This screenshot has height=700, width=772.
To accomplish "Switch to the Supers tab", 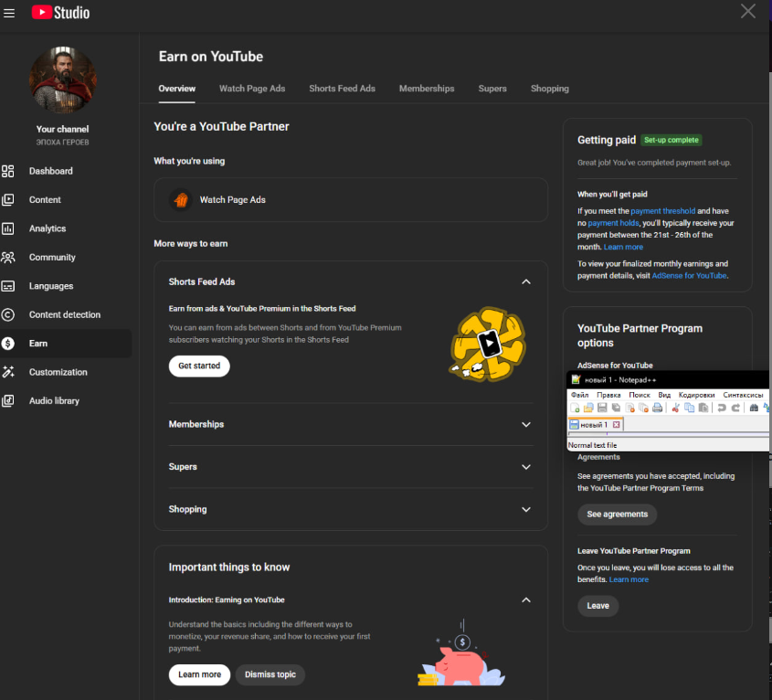I will 492,89.
